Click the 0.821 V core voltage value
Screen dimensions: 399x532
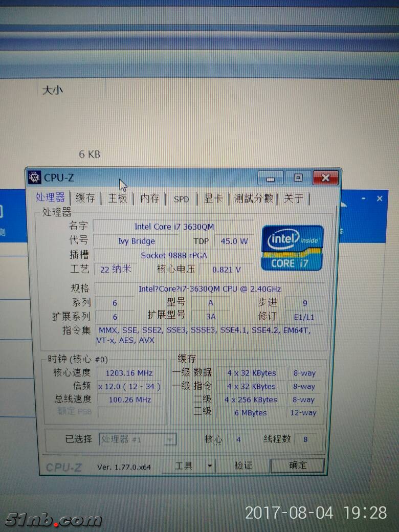click(x=227, y=270)
